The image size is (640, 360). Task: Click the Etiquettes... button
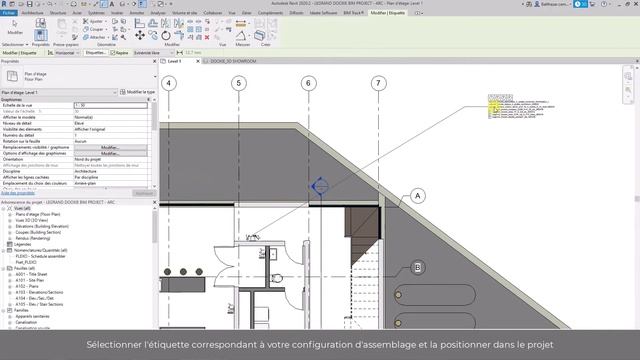(96, 53)
